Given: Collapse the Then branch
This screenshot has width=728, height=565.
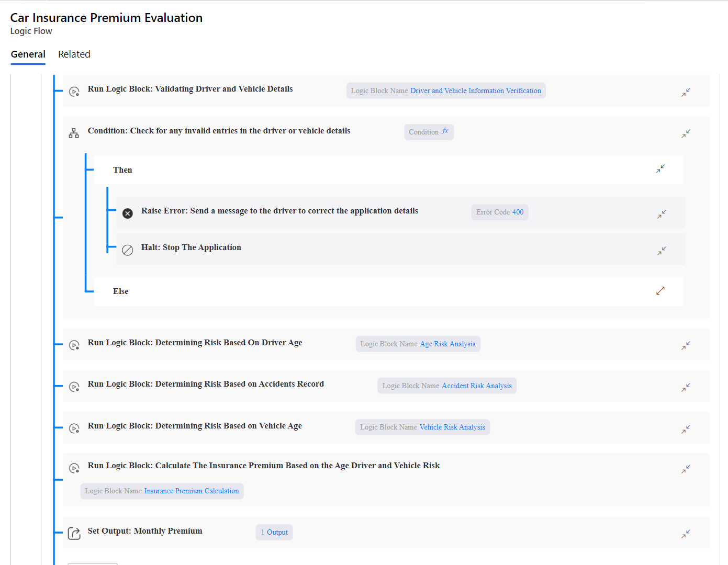Looking at the screenshot, I should 660,169.
